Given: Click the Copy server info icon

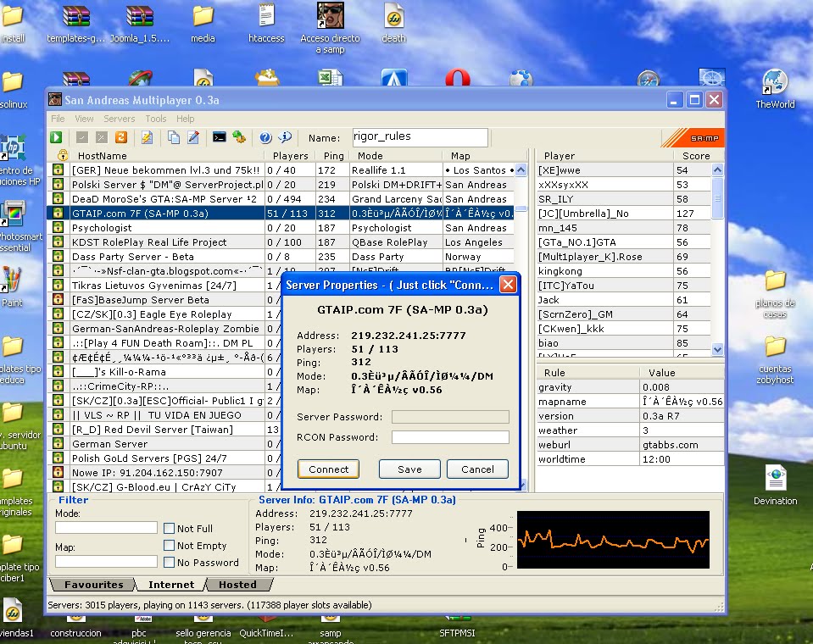Looking at the screenshot, I should (173, 137).
